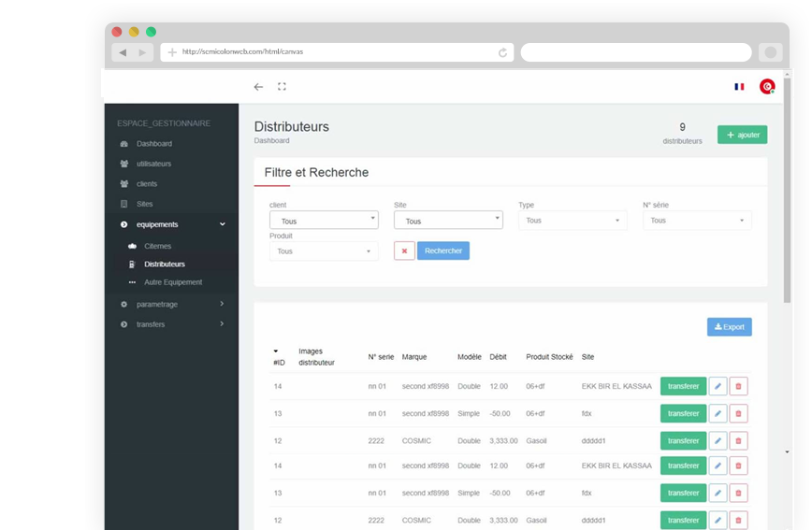812x530 pixels.
Task: Delete last ID 12 row with trash icon
Action: [738, 520]
